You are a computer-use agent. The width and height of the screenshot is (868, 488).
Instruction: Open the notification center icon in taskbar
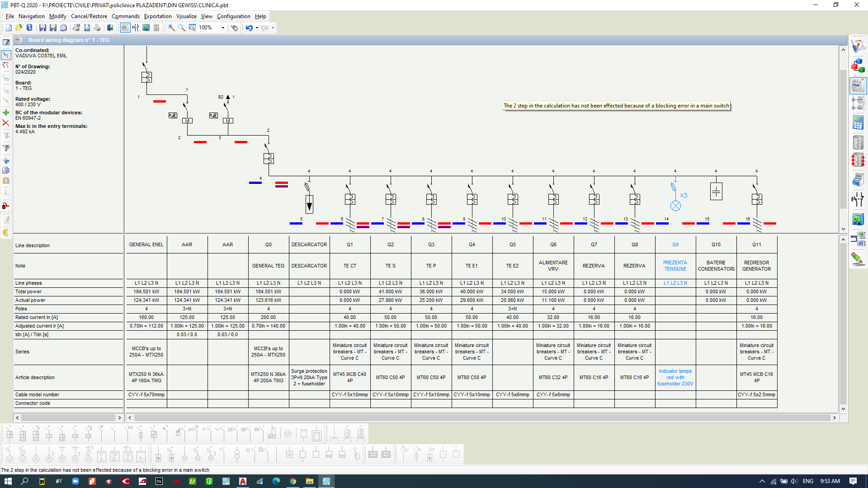(853, 481)
